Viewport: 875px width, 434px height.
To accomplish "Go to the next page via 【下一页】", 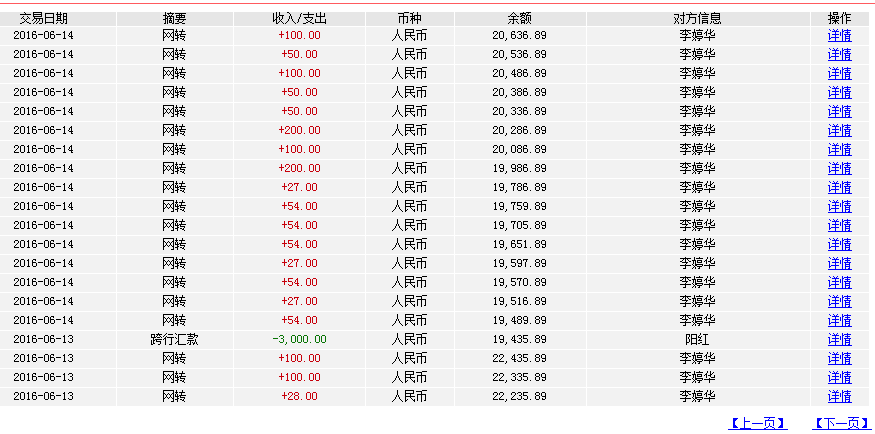I will point(842,423).
